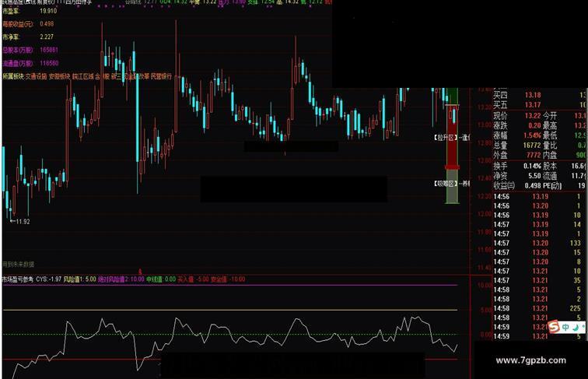
Task: Click the 流通盘(万股) value 116560
Action: tap(49, 63)
